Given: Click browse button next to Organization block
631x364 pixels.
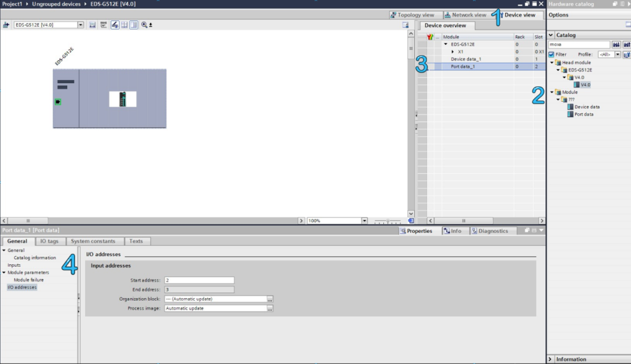Looking at the screenshot, I should click(270, 299).
